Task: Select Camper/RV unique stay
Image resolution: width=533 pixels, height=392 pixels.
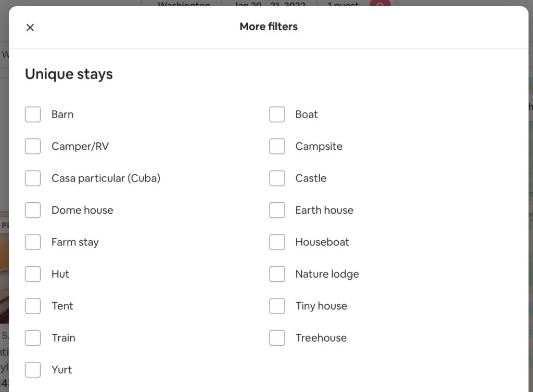Action: pyautogui.click(x=33, y=146)
